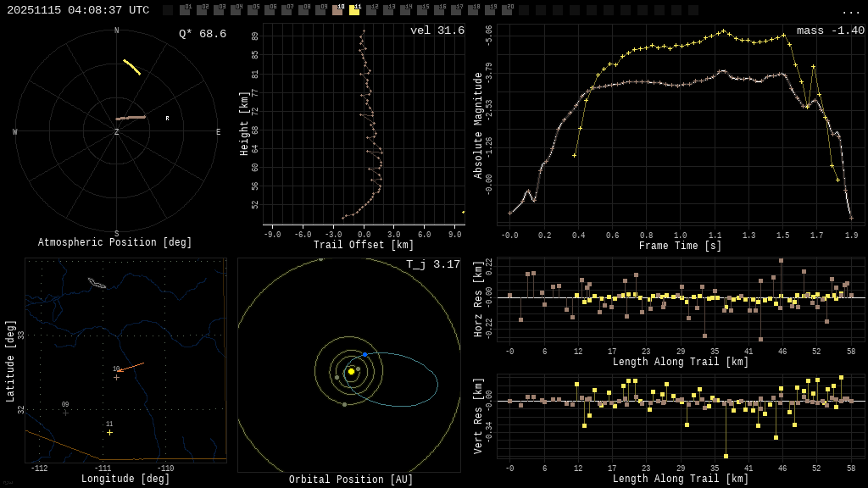Click the mass -1.40 label
Image resolution: width=868 pixels, height=488 pixels.
click(830, 30)
